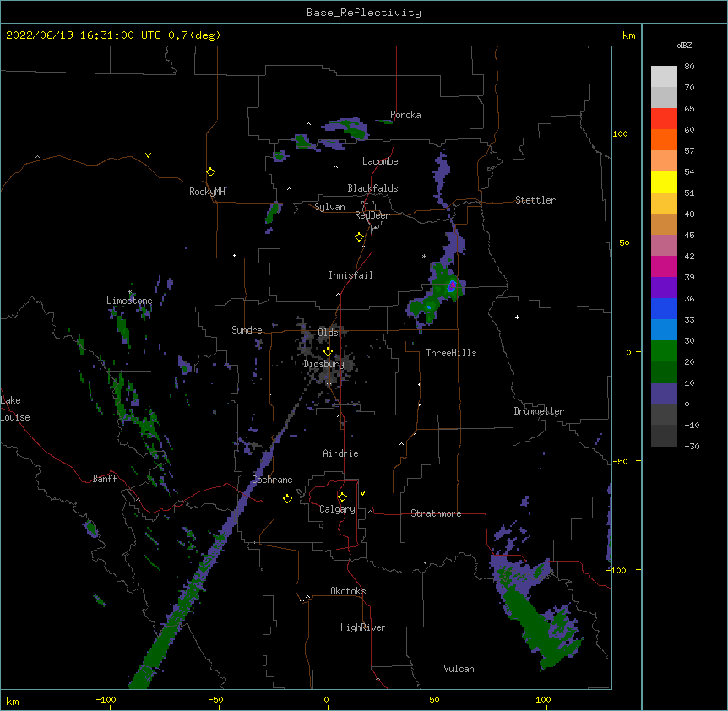Image resolution: width=728 pixels, height=711 pixels.
Task: Click the blue 33-36 dBZ legend swatch
Action: pyautogui.click(x=664, y=308)
